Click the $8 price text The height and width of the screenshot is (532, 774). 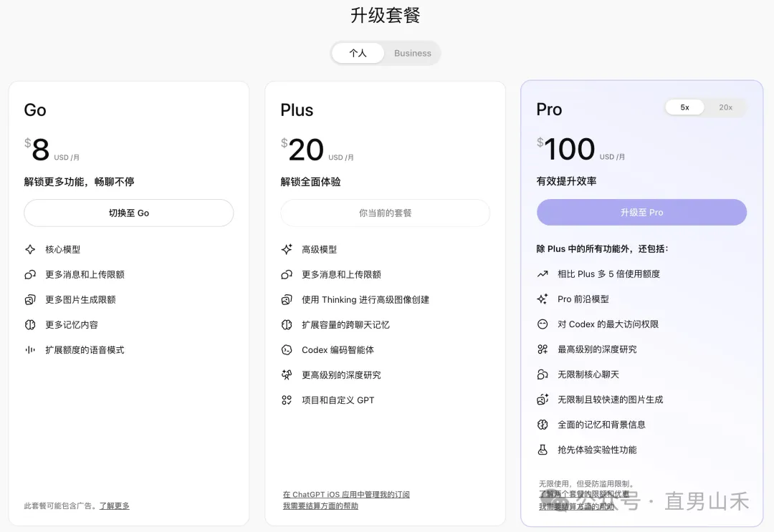coord(37,150)
